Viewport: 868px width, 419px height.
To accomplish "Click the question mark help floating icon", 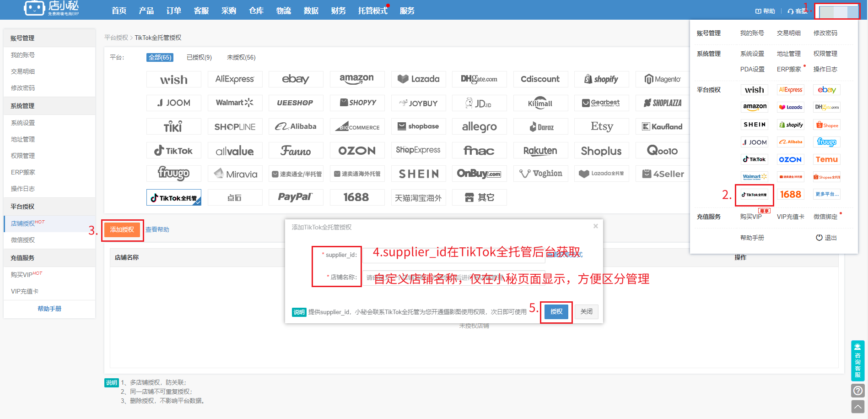I will (x=858, y=391).
